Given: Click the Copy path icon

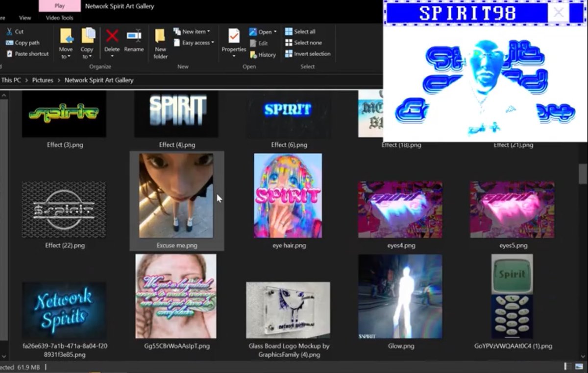Looking at the screenshot, I should (9, 43).
